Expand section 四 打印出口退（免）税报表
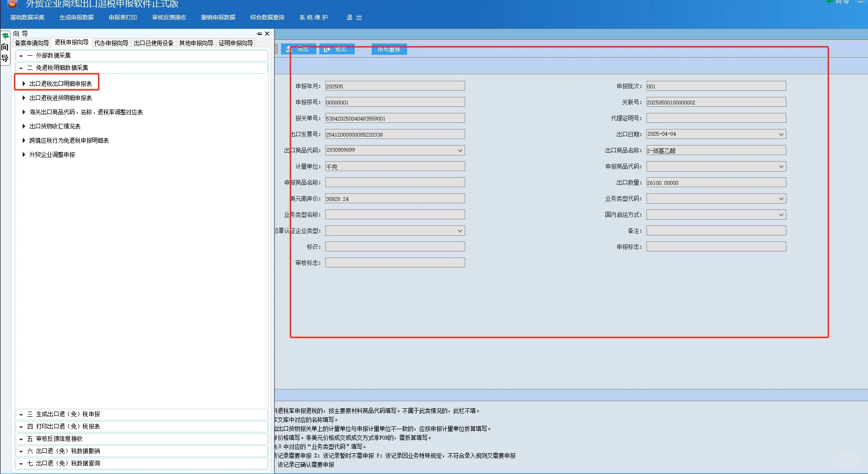The height and width of the screenshot is (474, 868). pos(142,427)
